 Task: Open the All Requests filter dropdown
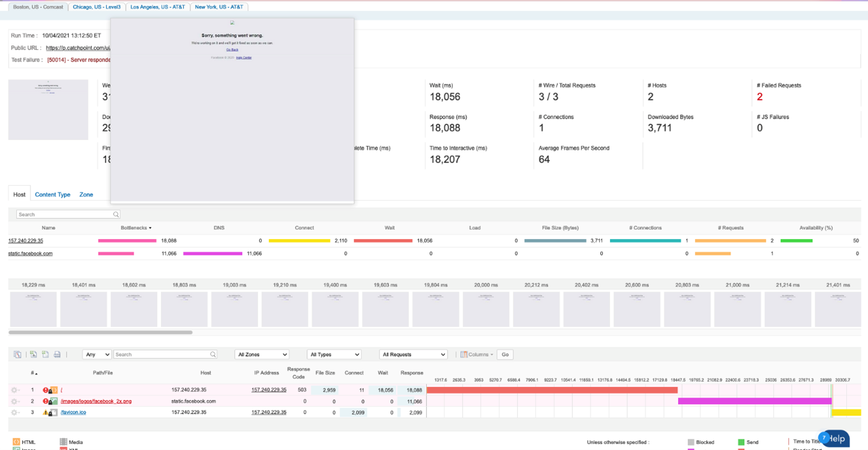[x=413, y=354]
